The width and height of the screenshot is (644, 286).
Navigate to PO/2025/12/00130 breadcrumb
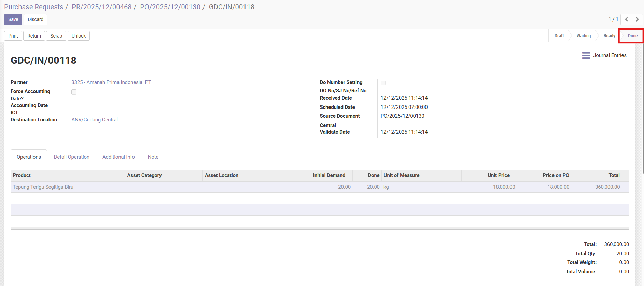coord(170,7)
